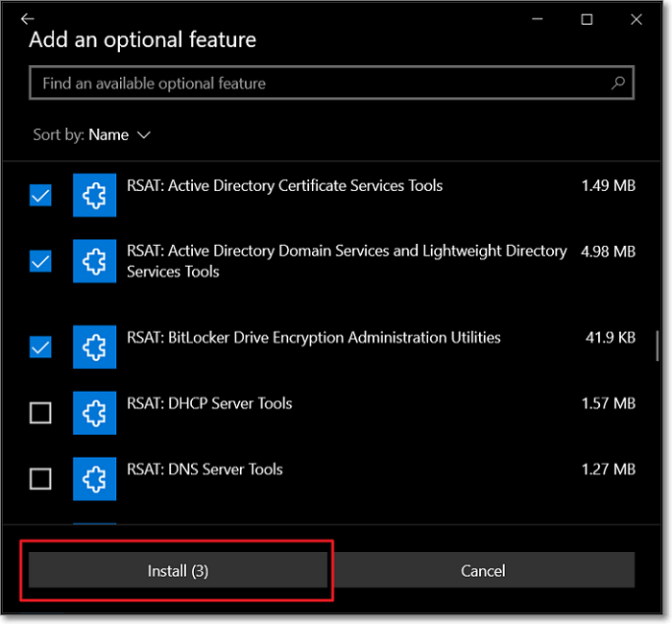Select RSAT: DHCP Server Tools text
This screenshot has width=672, height=624.
click(x=209, y=404)
